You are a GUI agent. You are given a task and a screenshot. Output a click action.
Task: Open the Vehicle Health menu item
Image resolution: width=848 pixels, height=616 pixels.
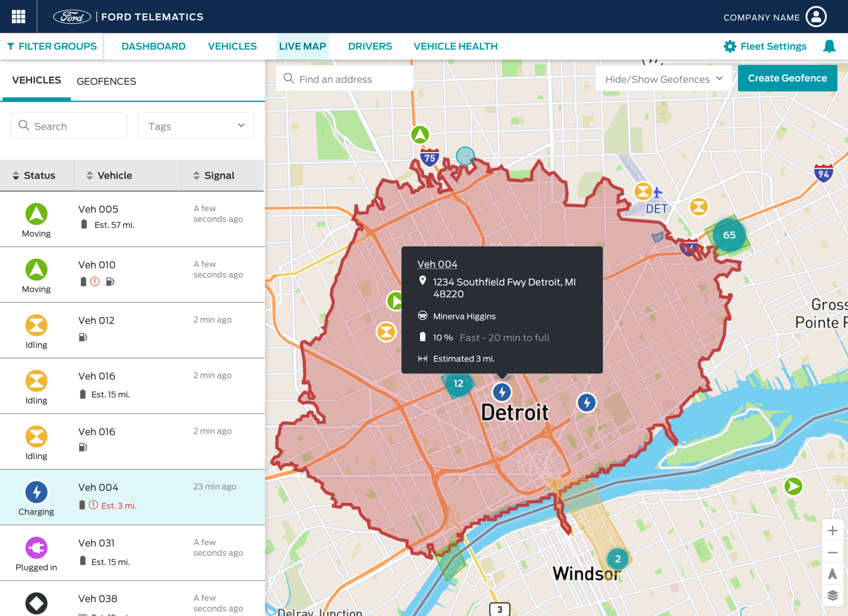455,46
